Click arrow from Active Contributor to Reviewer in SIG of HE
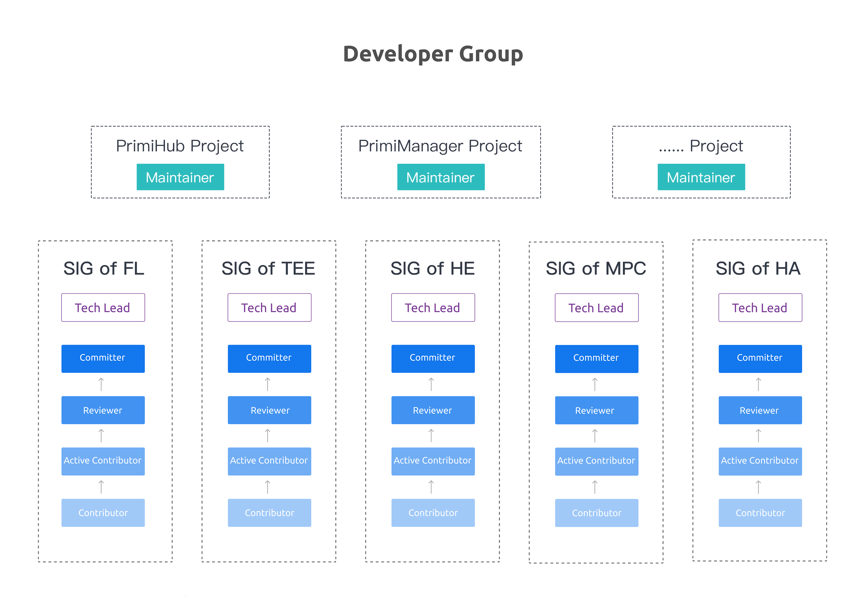The height and width of the screenshot is (596, 868). click(x=431, y=436)
